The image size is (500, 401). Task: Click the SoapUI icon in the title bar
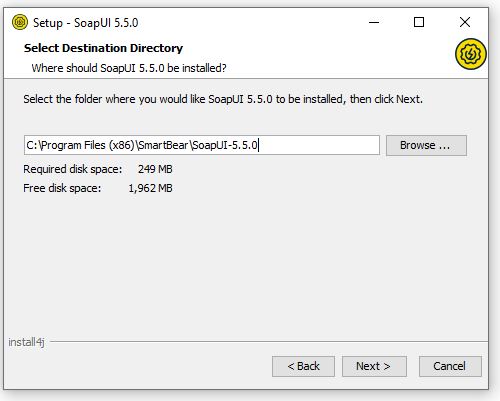point(20,22)
